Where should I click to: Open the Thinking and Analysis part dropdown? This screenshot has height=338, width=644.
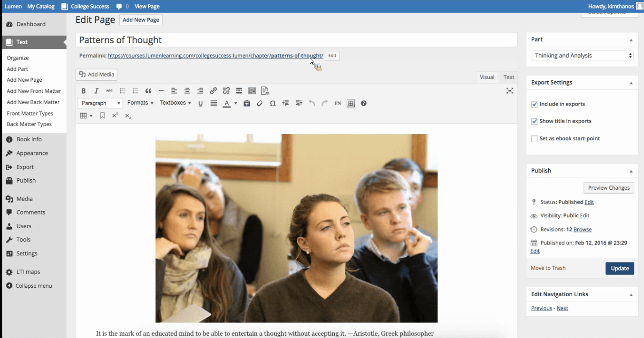(583, 55)
